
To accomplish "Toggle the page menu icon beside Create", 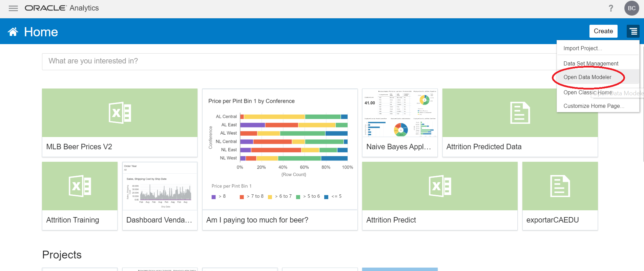I will (x=633, y=31).
